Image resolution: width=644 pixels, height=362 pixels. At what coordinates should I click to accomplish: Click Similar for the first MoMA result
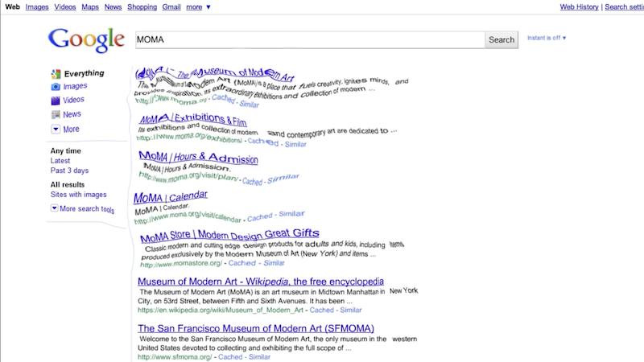point(250,105)
